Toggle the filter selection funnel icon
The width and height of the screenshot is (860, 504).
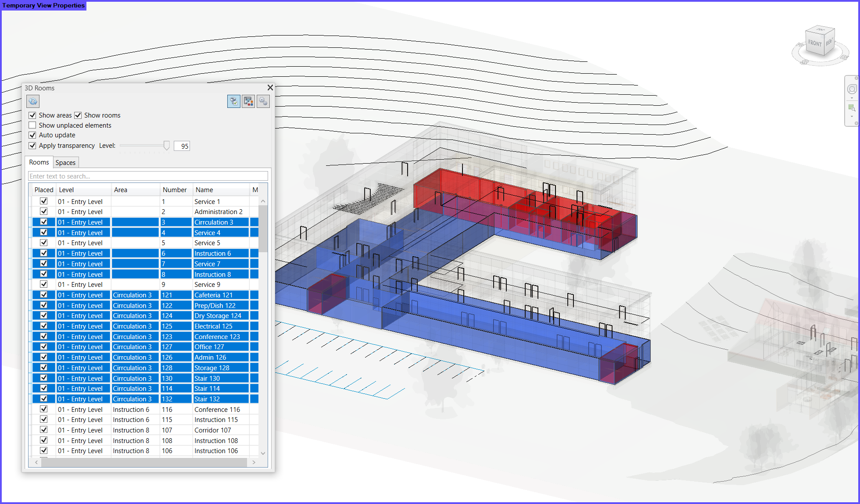pos(233,101)
